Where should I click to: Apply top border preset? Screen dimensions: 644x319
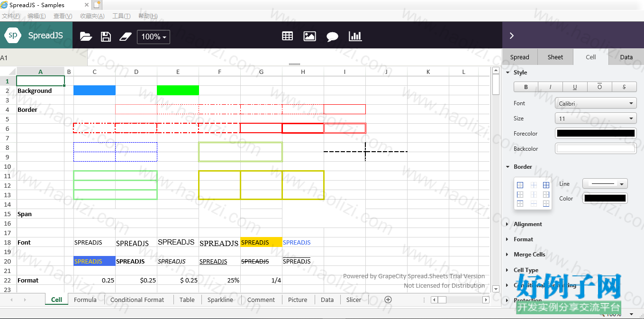click(x=520, y=203)
